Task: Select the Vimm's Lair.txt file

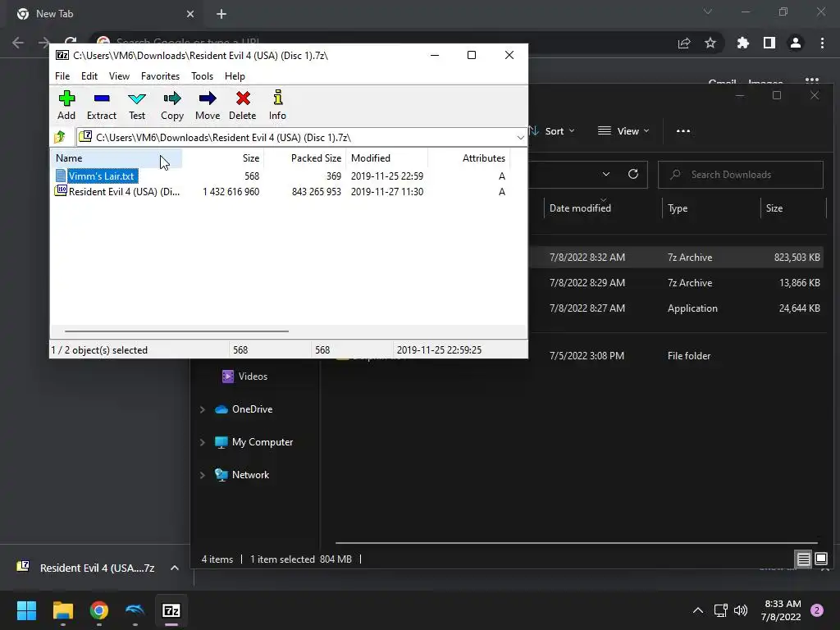Action: [x=101, y=176]
